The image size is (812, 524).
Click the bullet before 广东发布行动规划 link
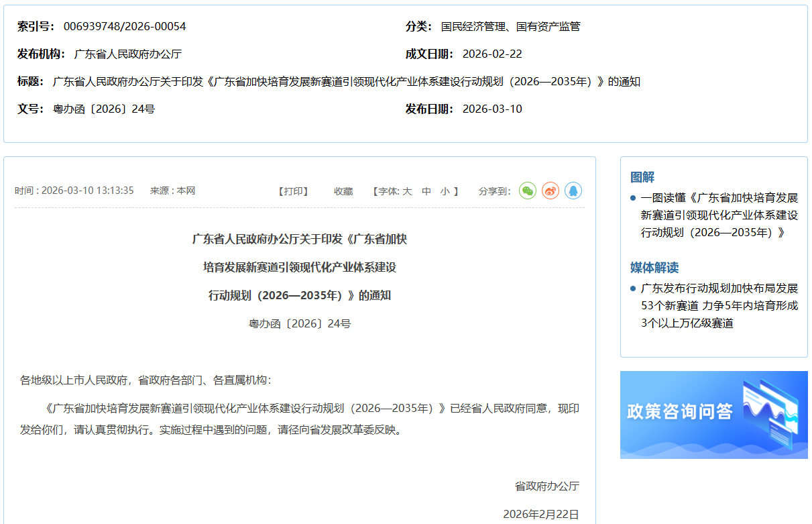633,289
